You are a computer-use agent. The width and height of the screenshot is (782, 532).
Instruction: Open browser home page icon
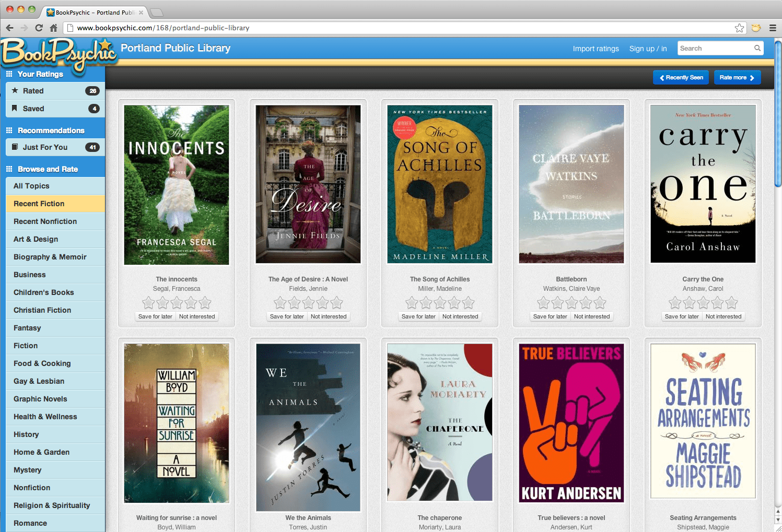point(53,28)
